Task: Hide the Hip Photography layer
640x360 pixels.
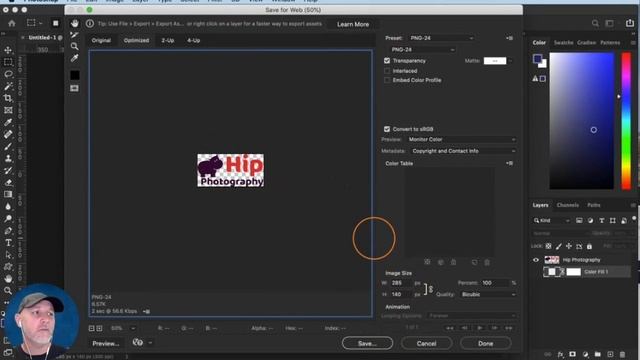Action: tap(536, 260)
